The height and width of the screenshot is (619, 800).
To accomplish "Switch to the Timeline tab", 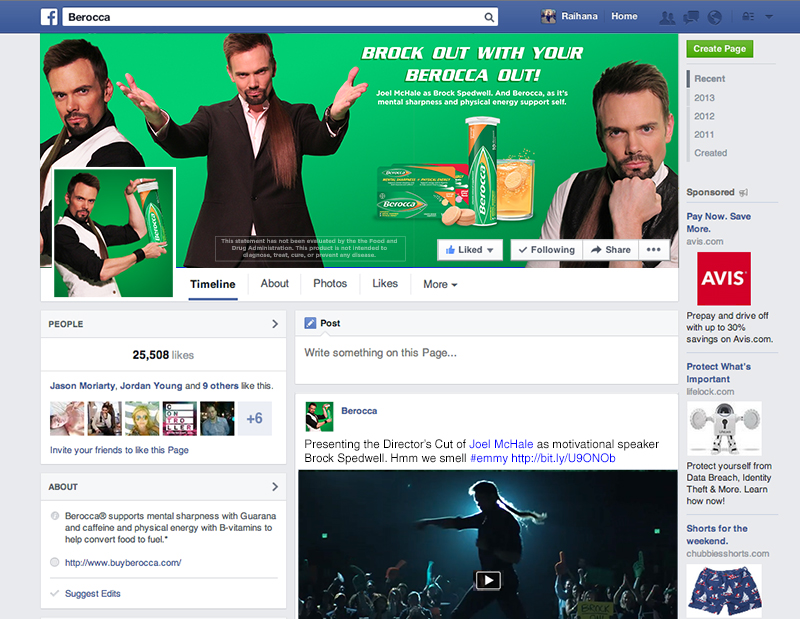I will coord(213,284).
